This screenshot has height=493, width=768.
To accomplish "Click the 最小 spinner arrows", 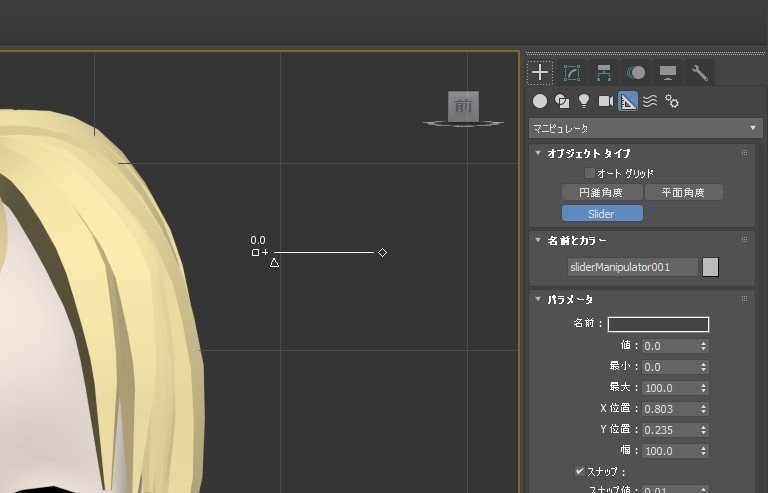I will point(704,367).
